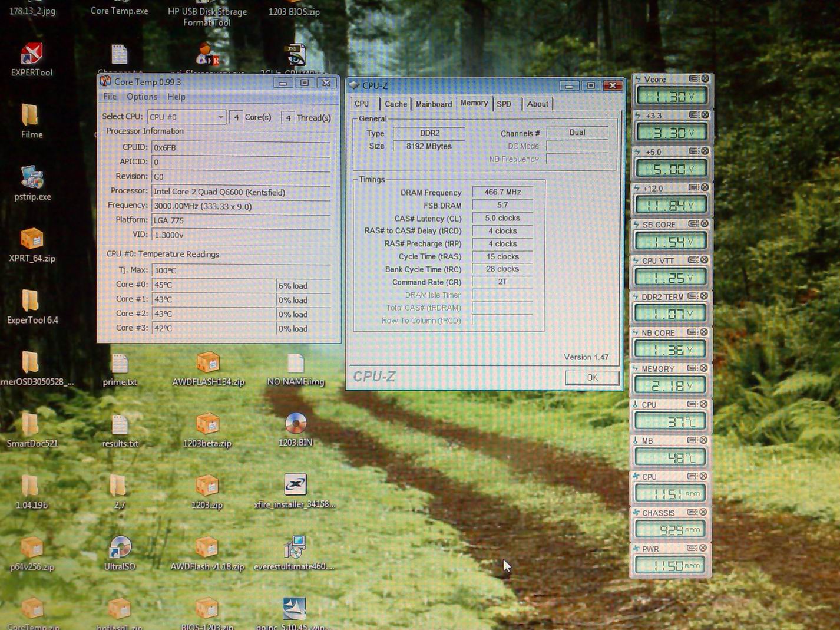
Task: Open the Select CPU dropdown in Core Temp
Action: [x=186, y=117]
